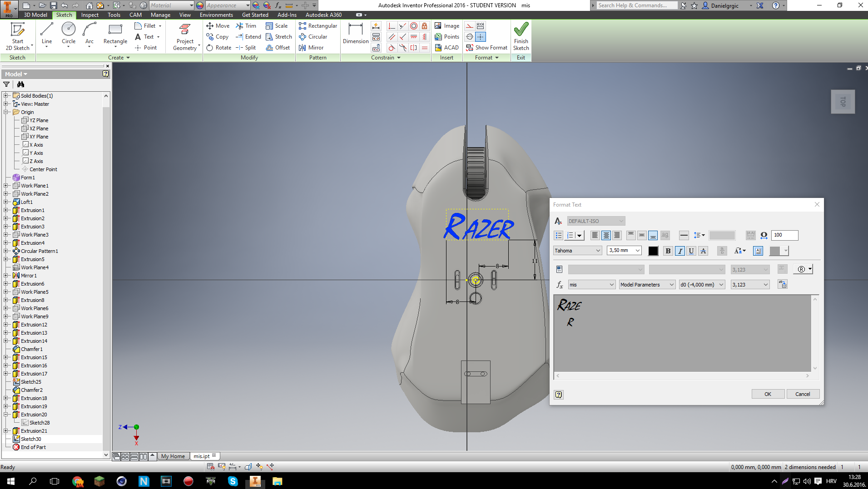The width and height of the screenshot is (868, 489).
Task: Click the ACAD insert tool
Action: tap(447, 48)
